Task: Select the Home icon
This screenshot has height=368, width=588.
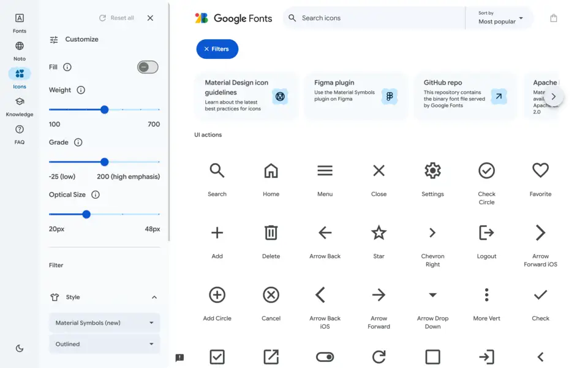Action: coord(271,171)
